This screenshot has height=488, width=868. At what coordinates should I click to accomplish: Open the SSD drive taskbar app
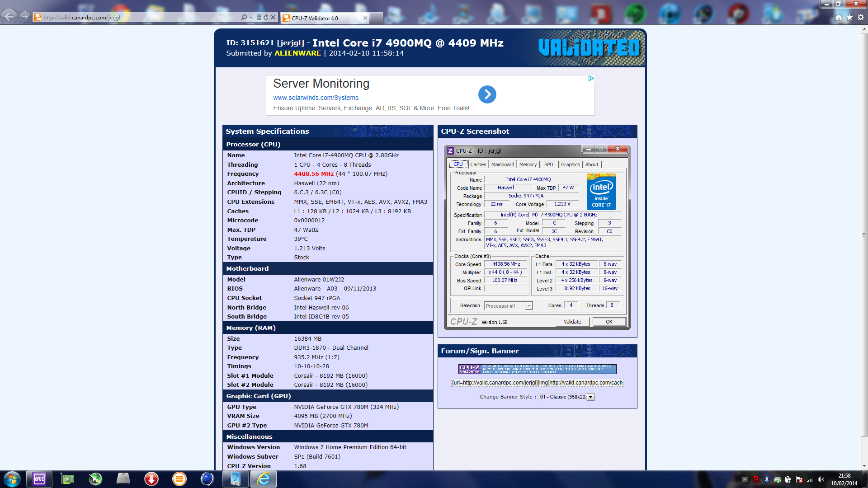(x=123, y=479)
